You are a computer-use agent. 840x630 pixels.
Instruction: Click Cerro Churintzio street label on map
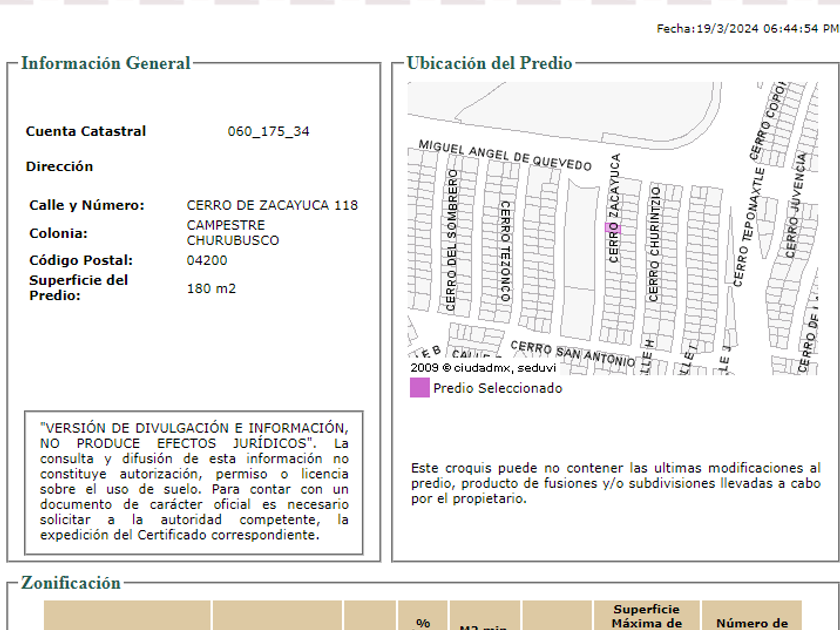tap(654, 244)
